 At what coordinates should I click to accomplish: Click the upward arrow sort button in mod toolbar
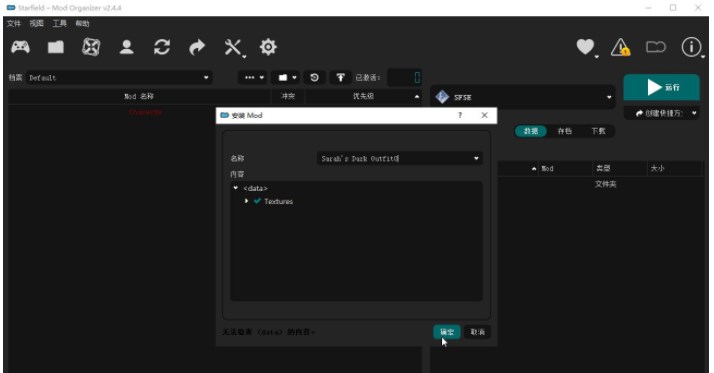340,77
